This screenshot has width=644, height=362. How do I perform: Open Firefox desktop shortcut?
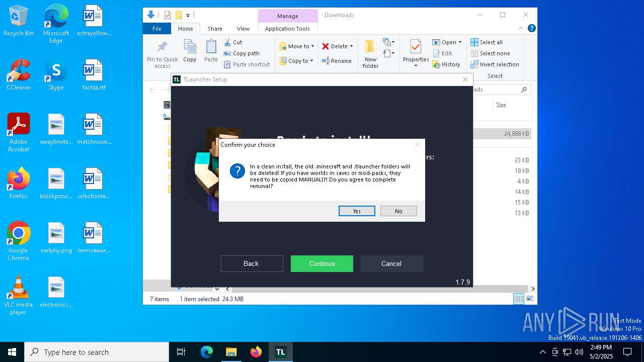[19, 184]
